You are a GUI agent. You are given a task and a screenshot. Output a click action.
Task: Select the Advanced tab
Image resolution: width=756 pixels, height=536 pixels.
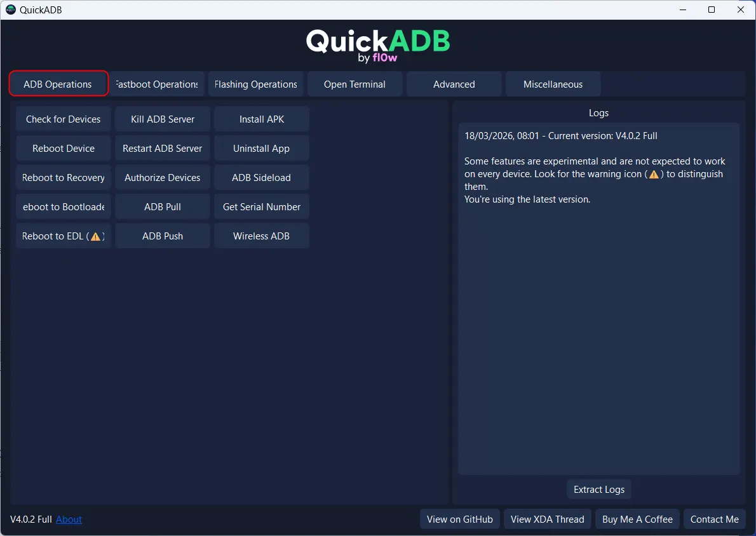pos(454,84)
